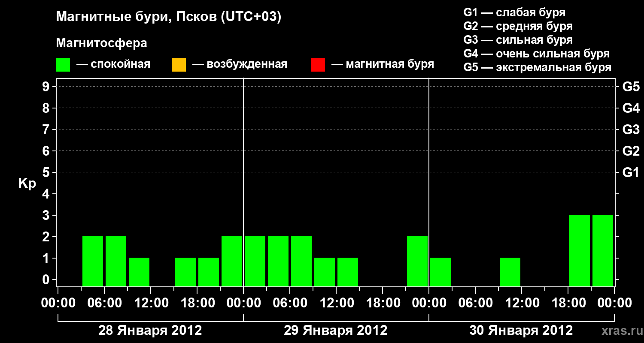Select the 30 January 00:00–03:00 Kp bar
Screen dimensions: 644x343
point(440,272)
